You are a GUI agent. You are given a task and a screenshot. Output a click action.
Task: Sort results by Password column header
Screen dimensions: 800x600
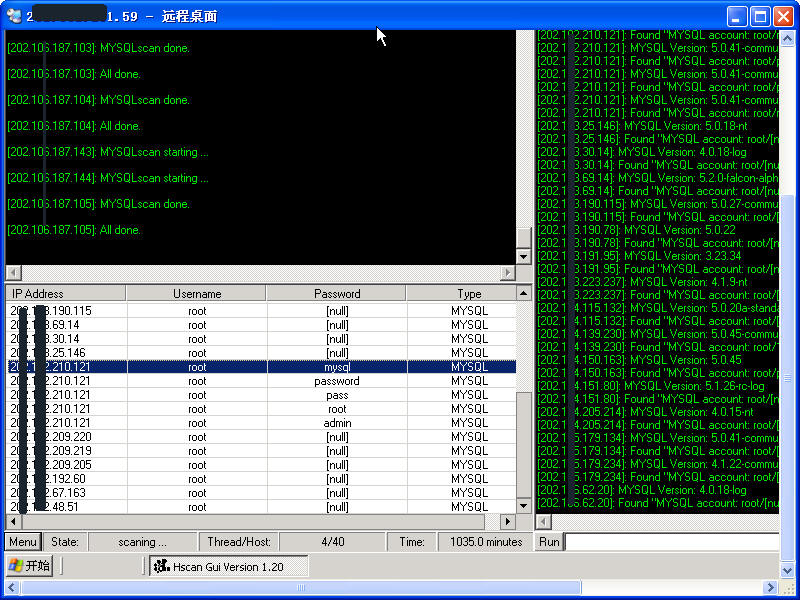pyautogui.click(x=336, y=294)
